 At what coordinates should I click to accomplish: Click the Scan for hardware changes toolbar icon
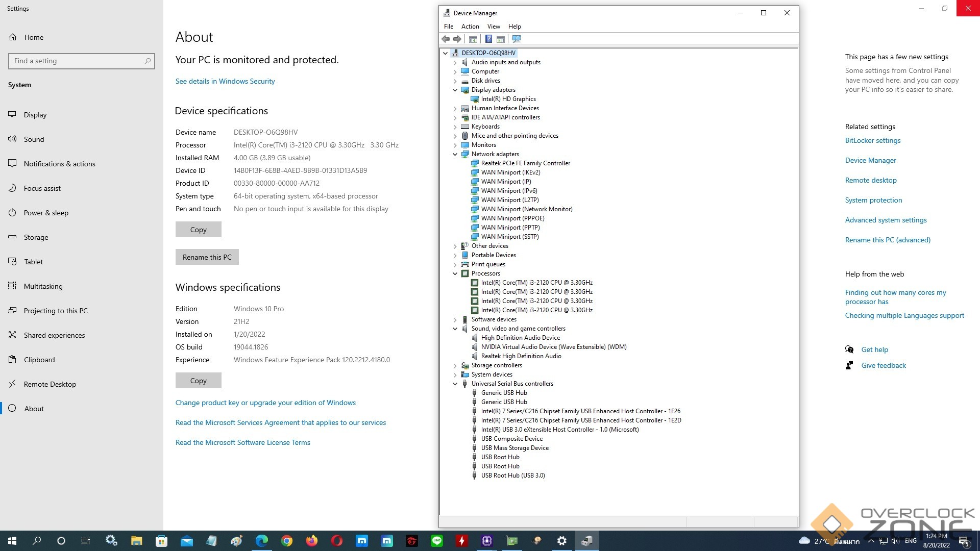517,39
